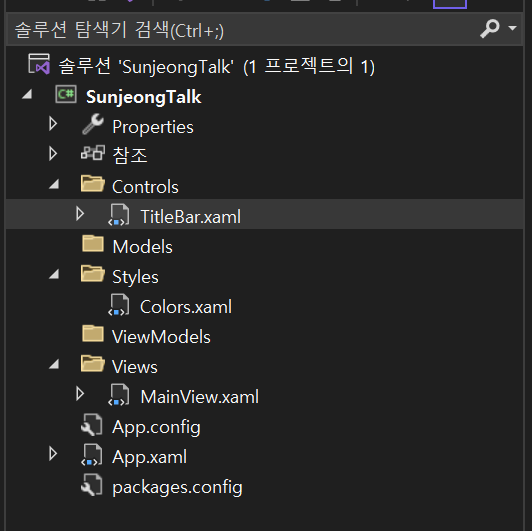
Task: Click the open Styles folder icon
Action: (x=93, y=273)
